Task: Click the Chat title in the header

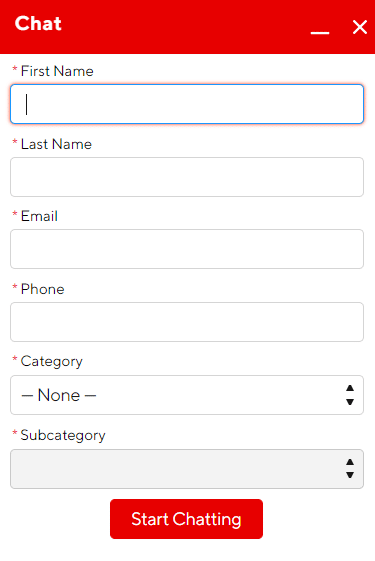Action: pyautogui.click(x=38, y=24)
